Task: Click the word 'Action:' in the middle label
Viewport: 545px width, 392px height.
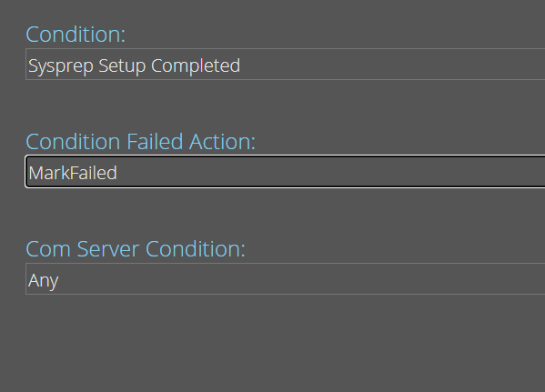Action: (x=222, y=142)
